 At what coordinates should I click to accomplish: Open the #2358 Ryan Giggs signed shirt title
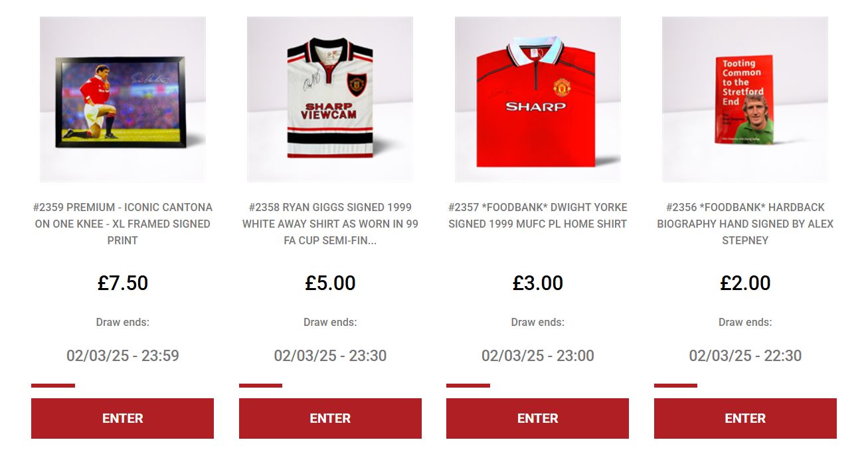pyautogui.click(x=330, y=224)
